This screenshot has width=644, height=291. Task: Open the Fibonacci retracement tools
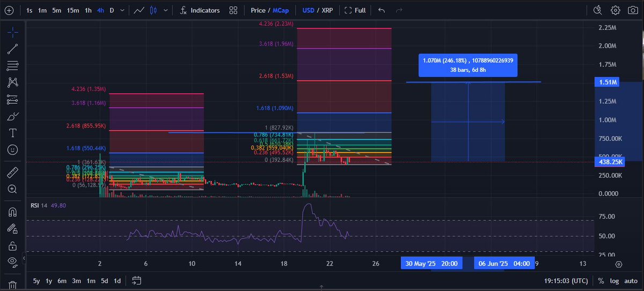point(13,65)
